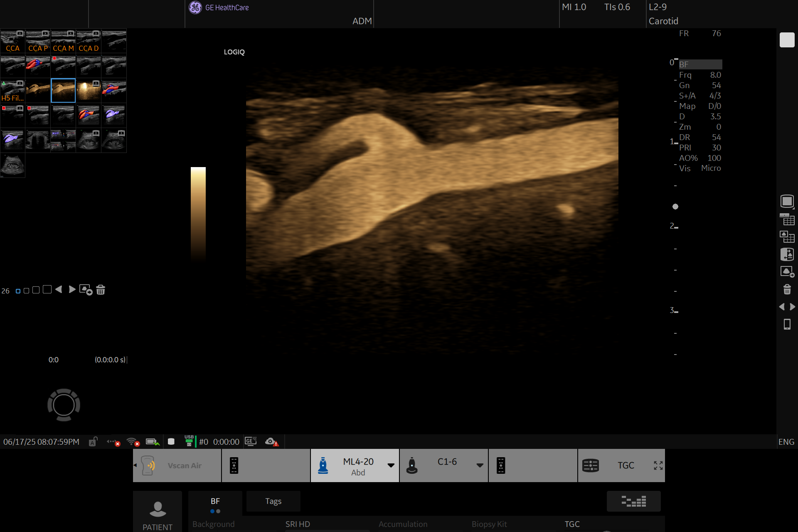Click the hard disk storage icon
The height and width of the screenshot is (532, 798).
pos(171,441)
